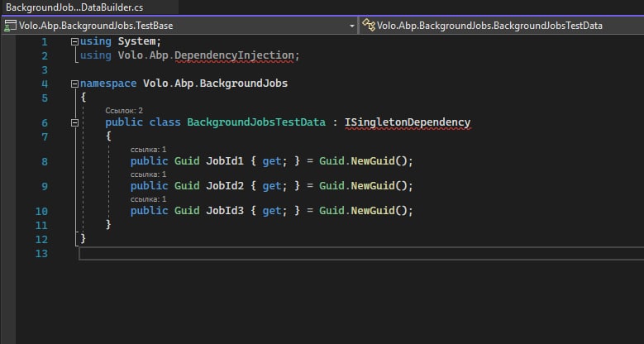The height and width of the screenshot is (344, 644).
Task: Click the JobId2 property name
Action: pyautogui.click(x=225, y=186)
